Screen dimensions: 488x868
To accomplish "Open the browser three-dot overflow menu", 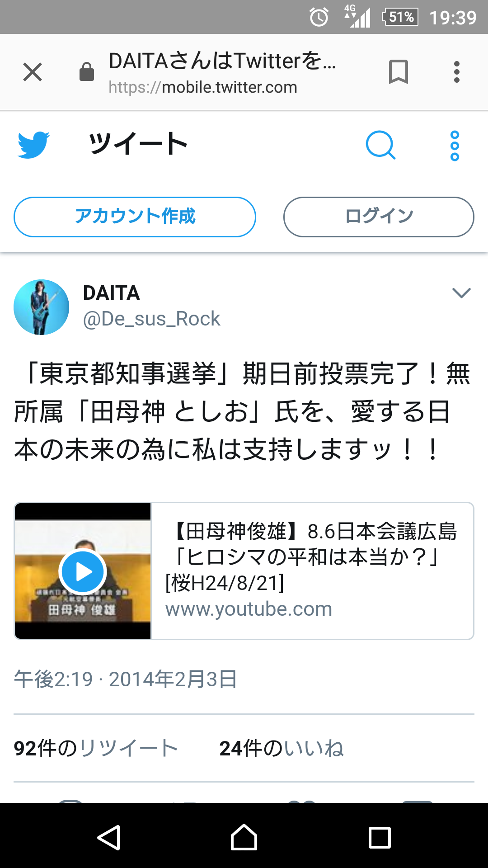I will [x=457, y=72].
